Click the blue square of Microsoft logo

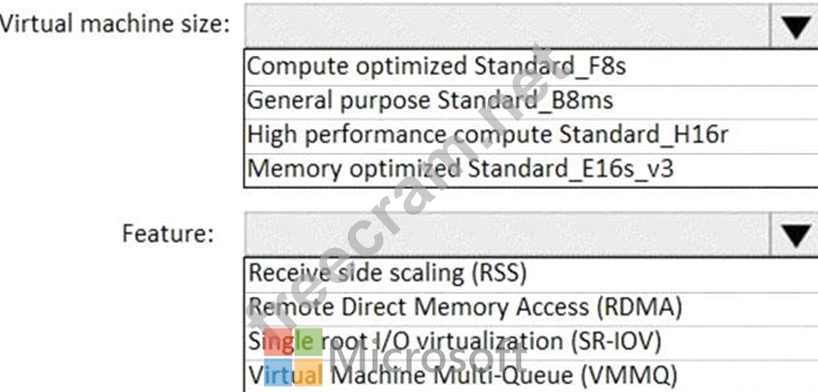pos(278,373)
